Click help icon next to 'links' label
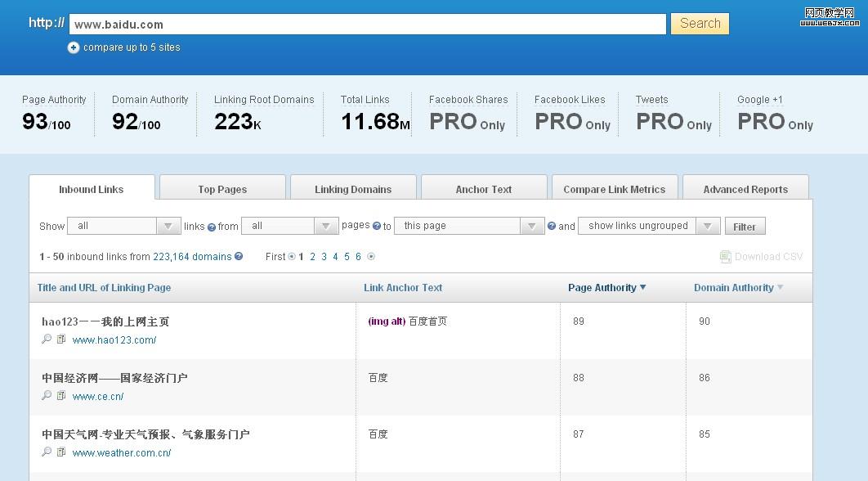This screenshot has height=481, width=868. (x=212, y=227)
